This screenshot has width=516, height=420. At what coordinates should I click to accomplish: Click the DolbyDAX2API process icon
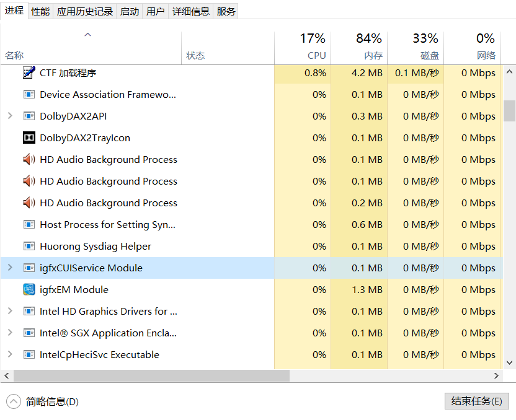(x=29, y=116)
